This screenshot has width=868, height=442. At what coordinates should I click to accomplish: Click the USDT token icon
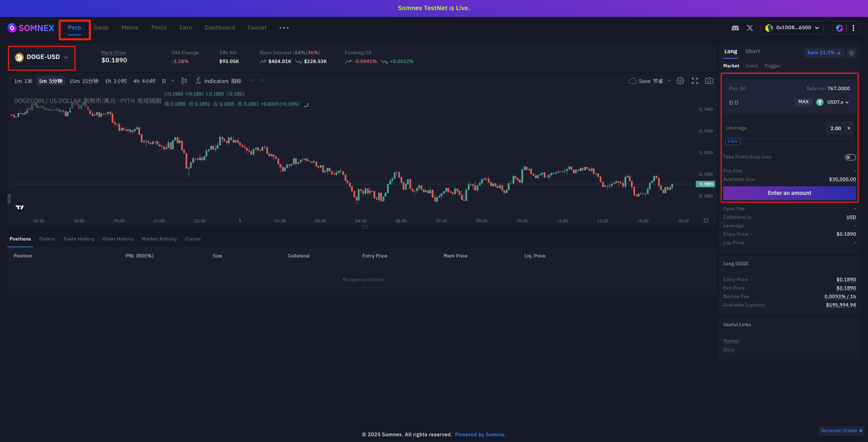[x=820, y=102]
